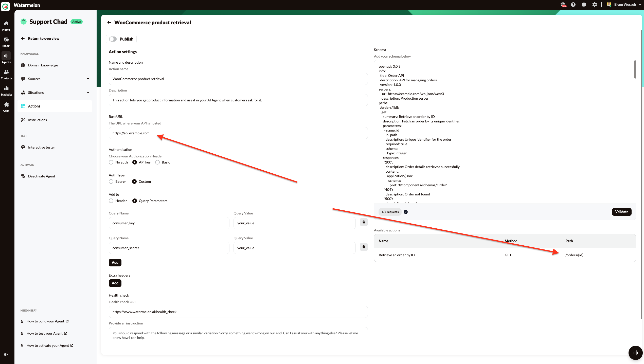The height and width of the screenshot is (364, 644).
Task: Click the back arrow beside WooCommerce title
Action: pyautogui.click(x=109, y=22)
